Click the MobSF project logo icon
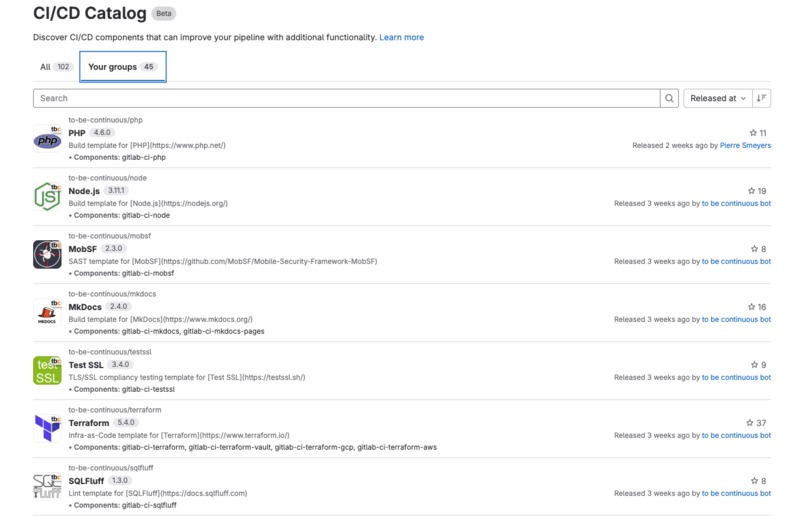806x516 pixels. (x=47, y=254)
